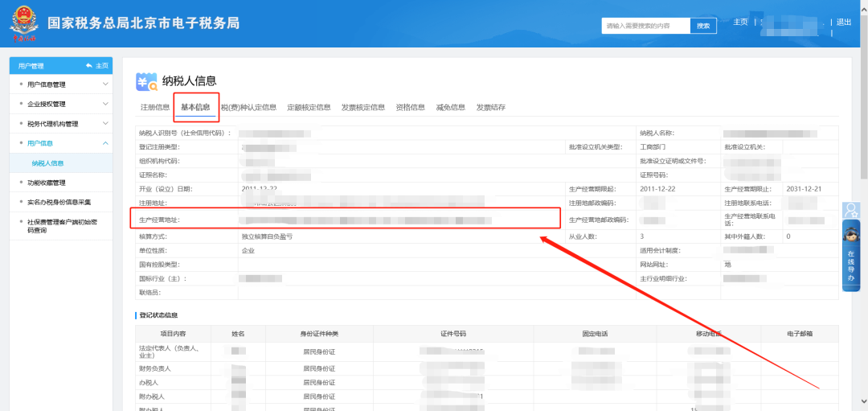Screen dimensions: 868x411
Task: Switch to the 发票核定信息 tab
Action: (x=362, y=107)
